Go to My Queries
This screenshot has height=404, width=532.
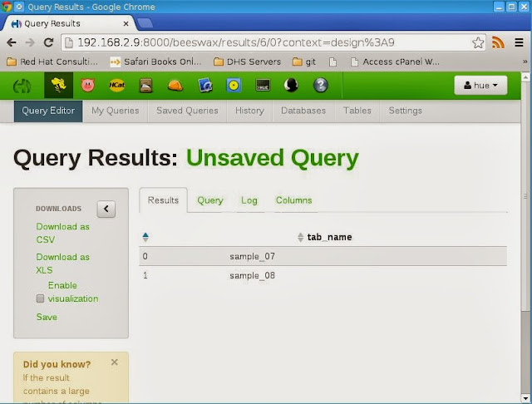(x=115, y=111)
